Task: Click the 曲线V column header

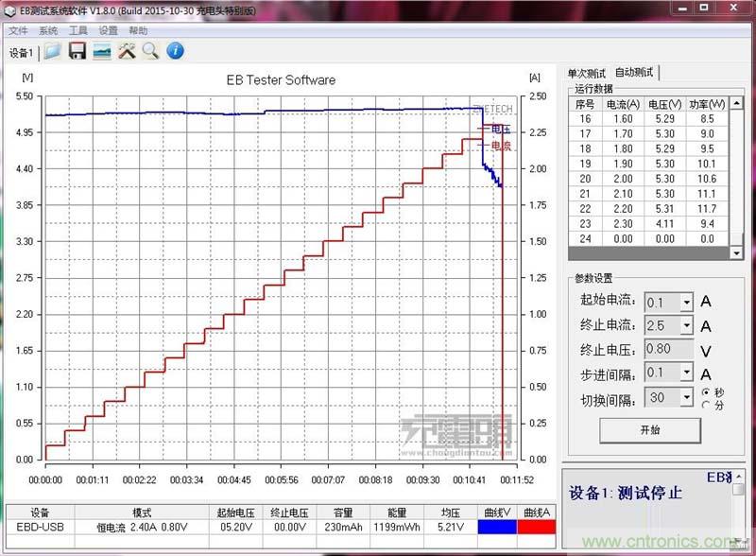Action: coord(498,513)
